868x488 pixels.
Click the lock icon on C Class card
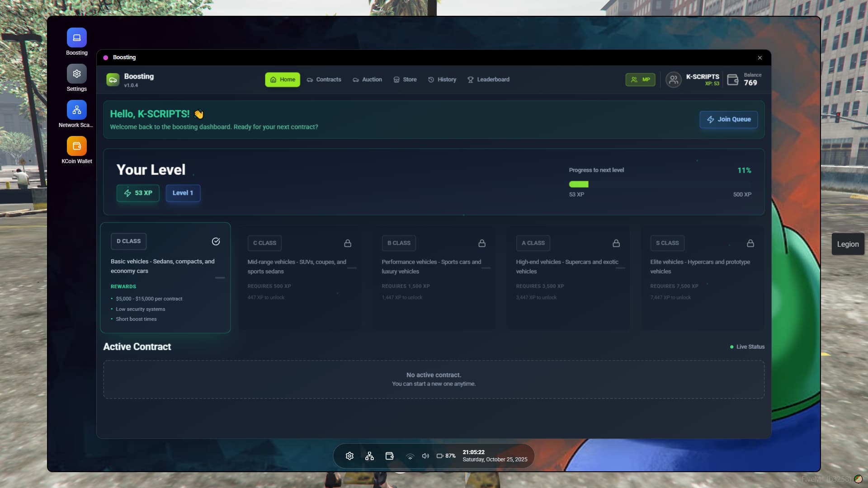tap(348, 243)
